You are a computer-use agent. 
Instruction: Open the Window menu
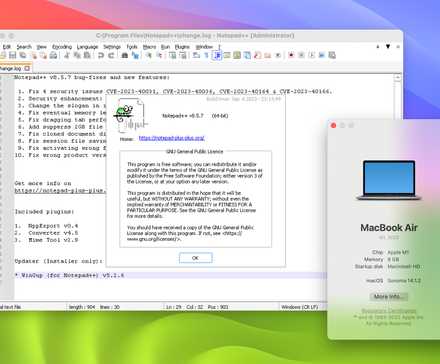(x=204, y=47)
